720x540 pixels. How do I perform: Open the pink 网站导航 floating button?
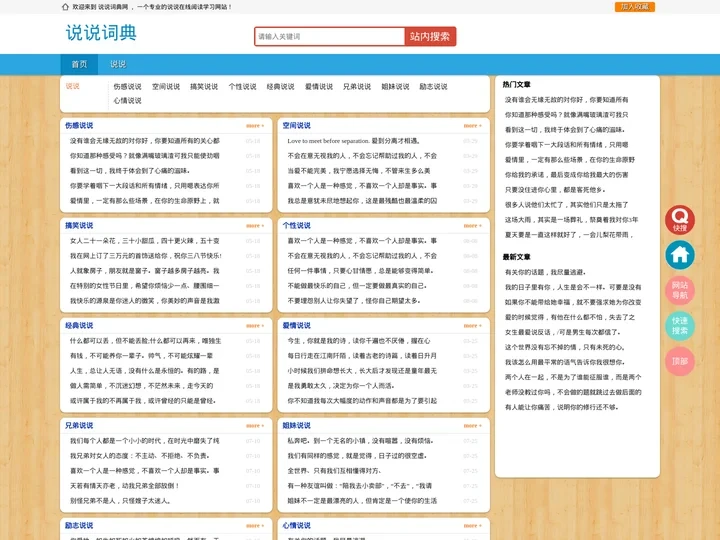[680, 290]
